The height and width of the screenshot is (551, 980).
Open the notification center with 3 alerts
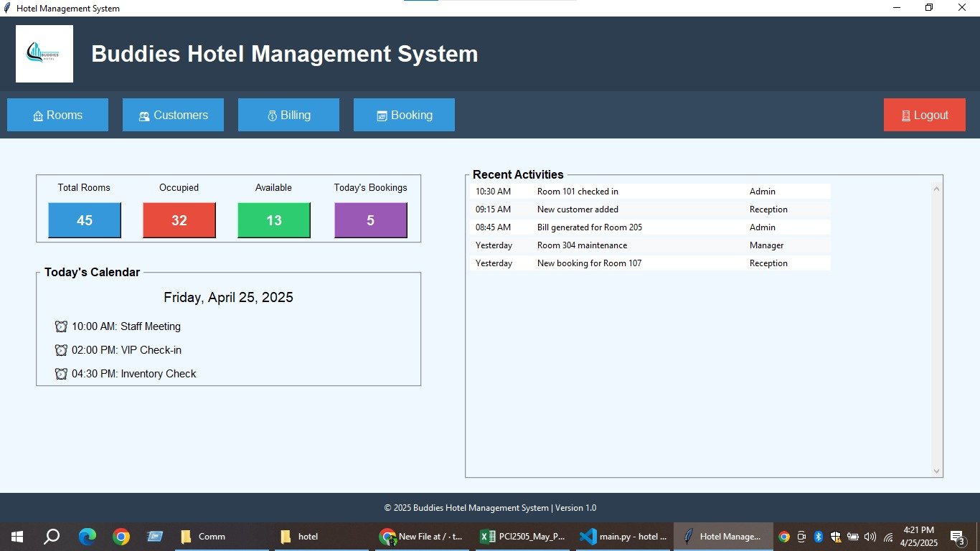[x=958, y=537]
